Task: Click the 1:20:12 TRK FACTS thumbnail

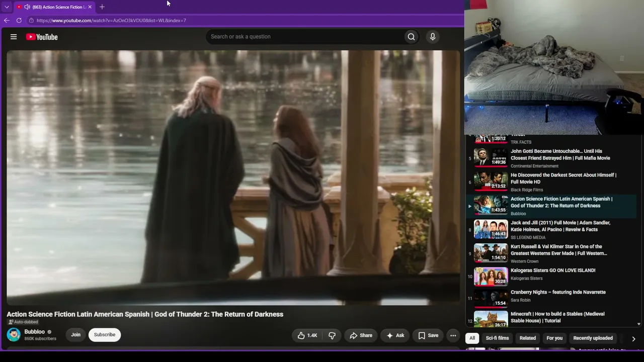Action: tap(491, 138)
